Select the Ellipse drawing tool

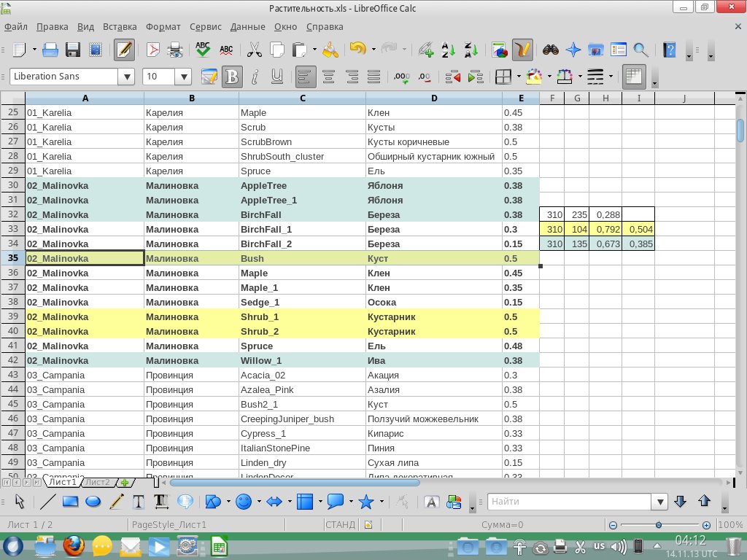93,502
